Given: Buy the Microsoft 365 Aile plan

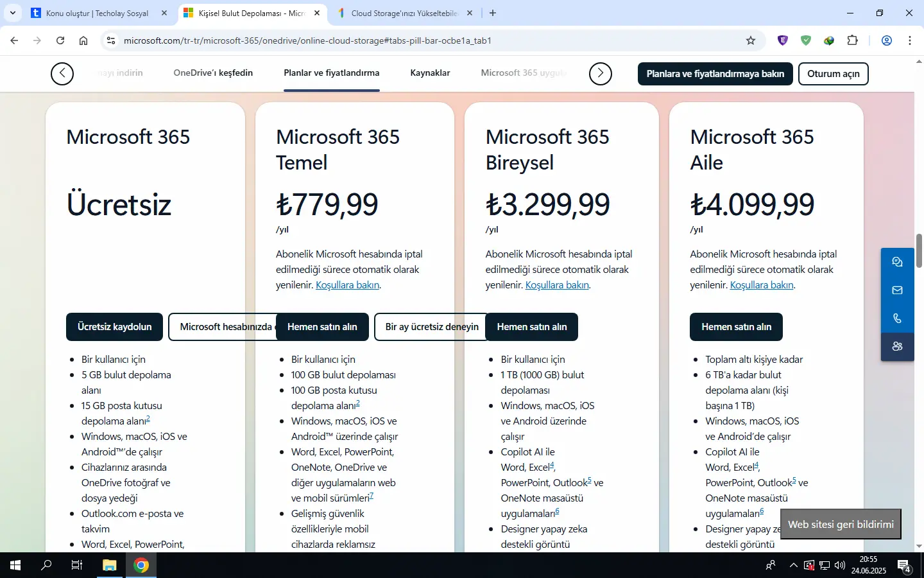Looking at the screenshot, I should pyautogui.click(x=737, y=327).
